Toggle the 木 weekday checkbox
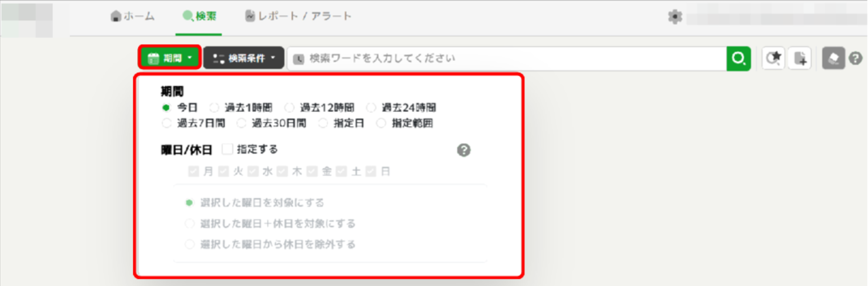Screen dimensions: 868x286 click(x=282, y=171)
